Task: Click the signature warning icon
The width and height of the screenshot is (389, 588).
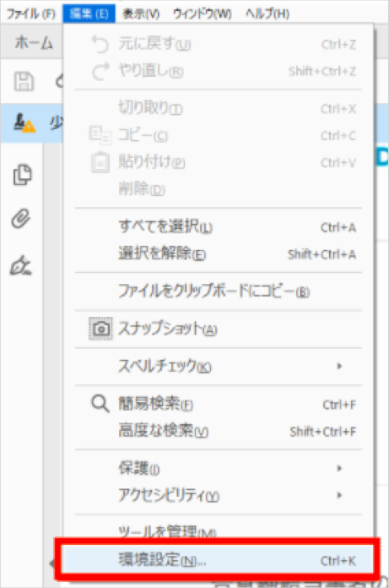Action: click(24, 123)
